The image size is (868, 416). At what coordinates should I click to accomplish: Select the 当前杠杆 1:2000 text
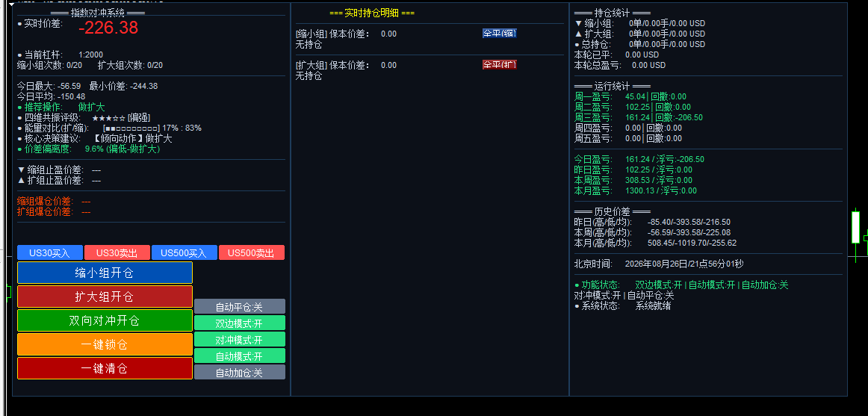(x=61, y=55)
